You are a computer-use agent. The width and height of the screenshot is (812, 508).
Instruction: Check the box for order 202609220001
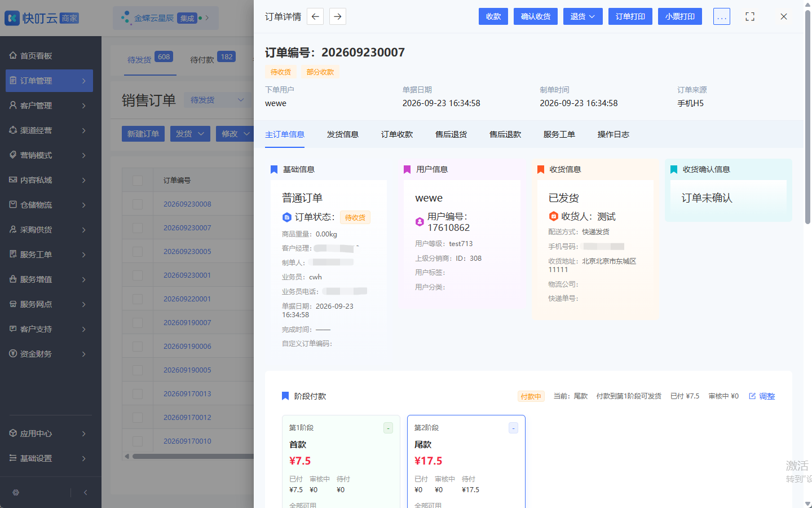138,299
